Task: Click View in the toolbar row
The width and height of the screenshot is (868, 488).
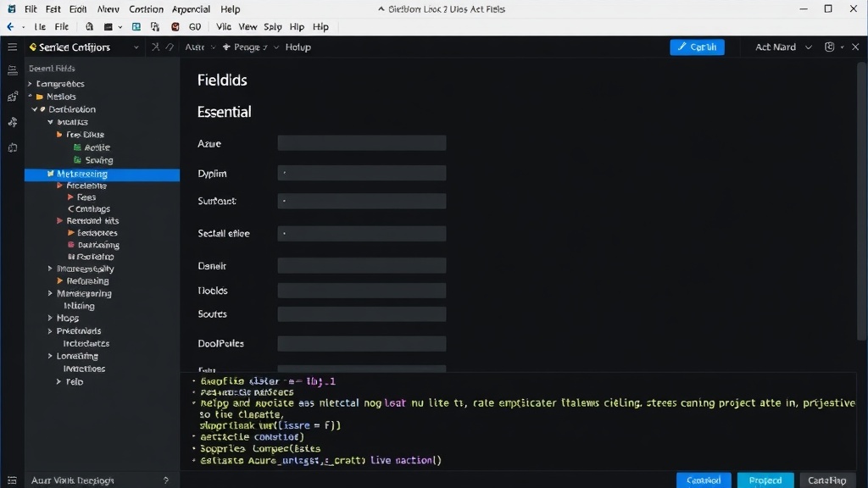Action: coord(248,26)
